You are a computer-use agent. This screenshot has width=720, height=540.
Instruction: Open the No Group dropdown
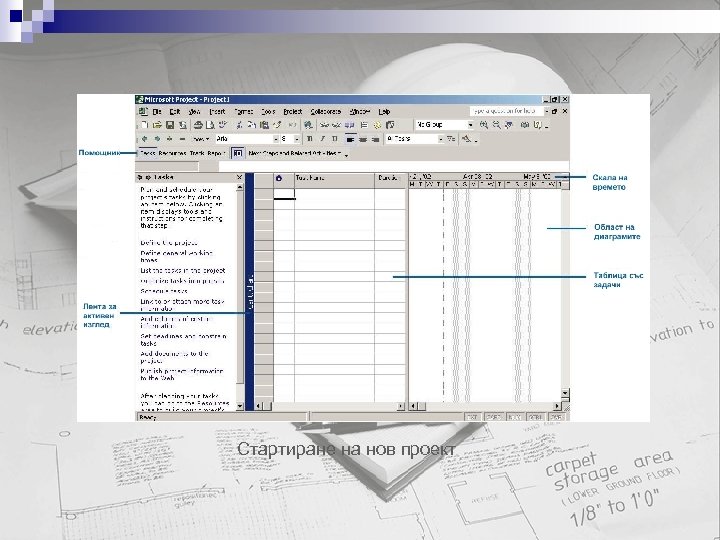pos(471,125)
